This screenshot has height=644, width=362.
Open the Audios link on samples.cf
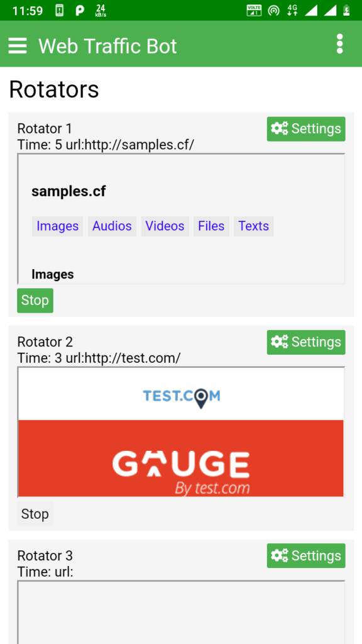point(112,226)
